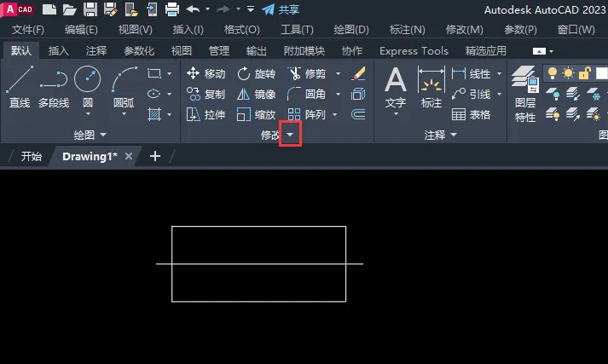Click the Table (表格) tool
The width and height of the screenshot is (608, 364).
[x=472, y=114]
